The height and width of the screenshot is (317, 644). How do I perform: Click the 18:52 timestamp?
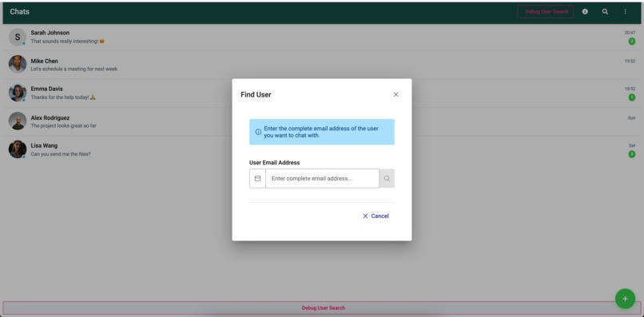click(630, 89)
